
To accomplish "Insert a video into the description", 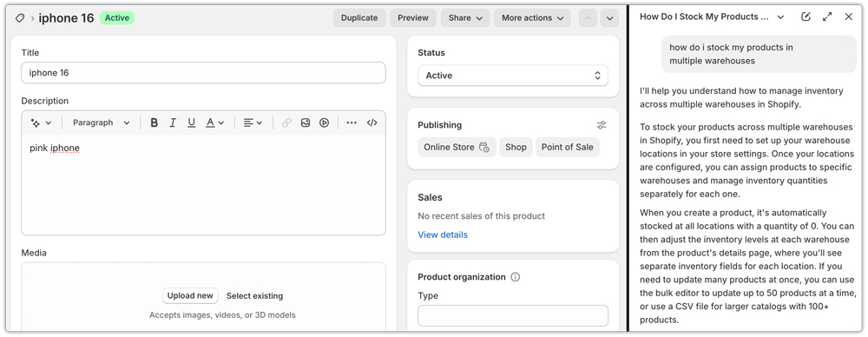I will pyautogui.click(x=325, y=122).
